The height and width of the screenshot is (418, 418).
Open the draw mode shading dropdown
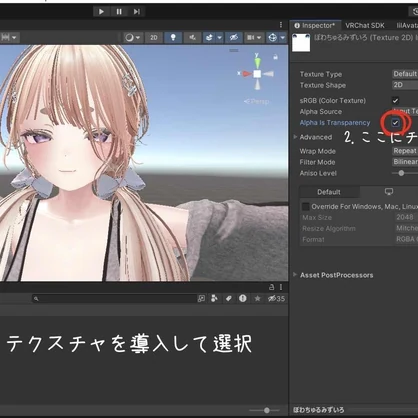click(133, 38)
